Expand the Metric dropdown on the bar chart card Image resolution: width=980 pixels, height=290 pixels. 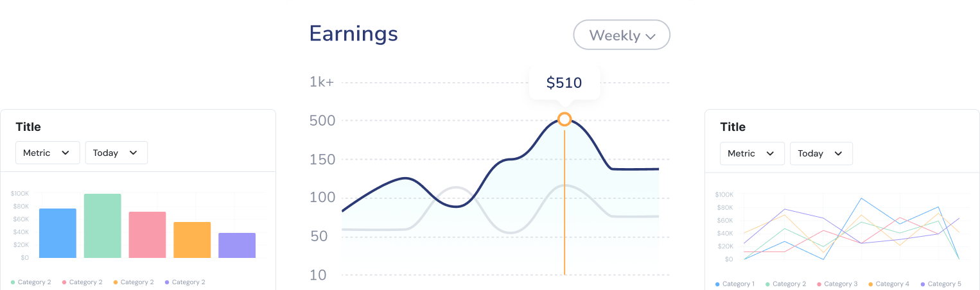[x=48, y=153]
